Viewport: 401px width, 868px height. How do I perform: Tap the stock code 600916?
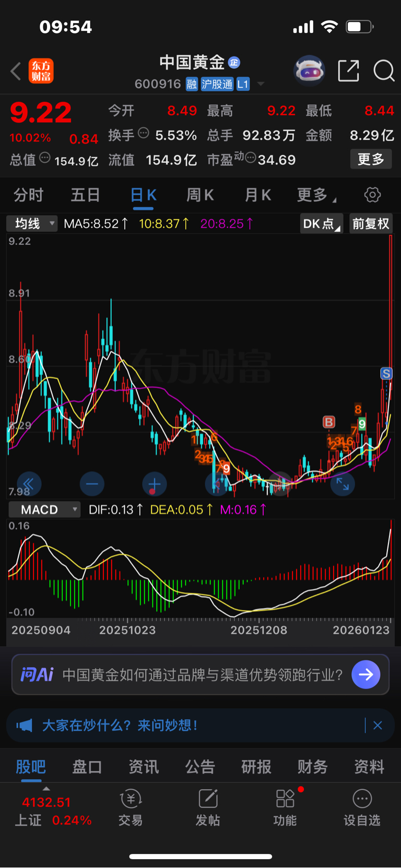158,84
